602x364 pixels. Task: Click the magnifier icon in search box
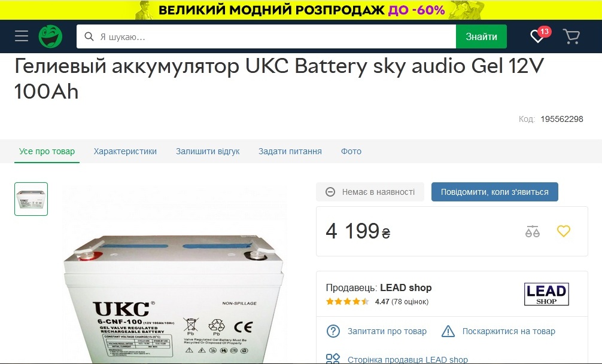click(x=89, y=36)
